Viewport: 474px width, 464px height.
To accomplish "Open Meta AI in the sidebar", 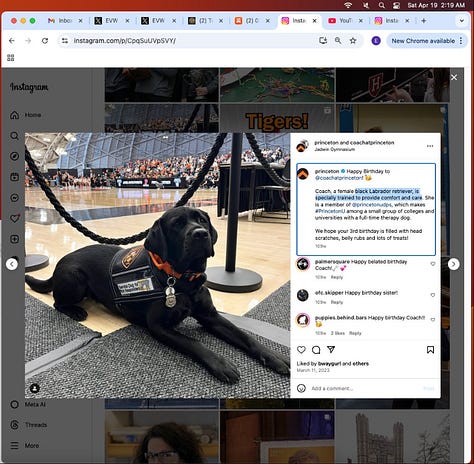I will click(28, 404).
